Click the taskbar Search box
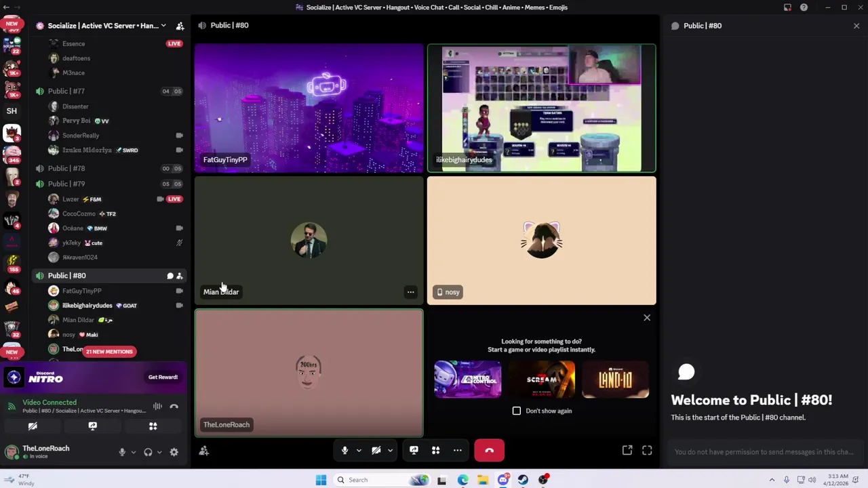Image resolution: width=868 pixels, height=488 pixels. (383, 480)
